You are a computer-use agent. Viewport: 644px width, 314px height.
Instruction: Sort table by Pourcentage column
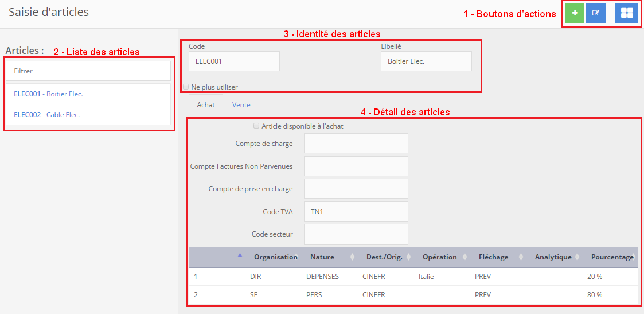point(612,257)
